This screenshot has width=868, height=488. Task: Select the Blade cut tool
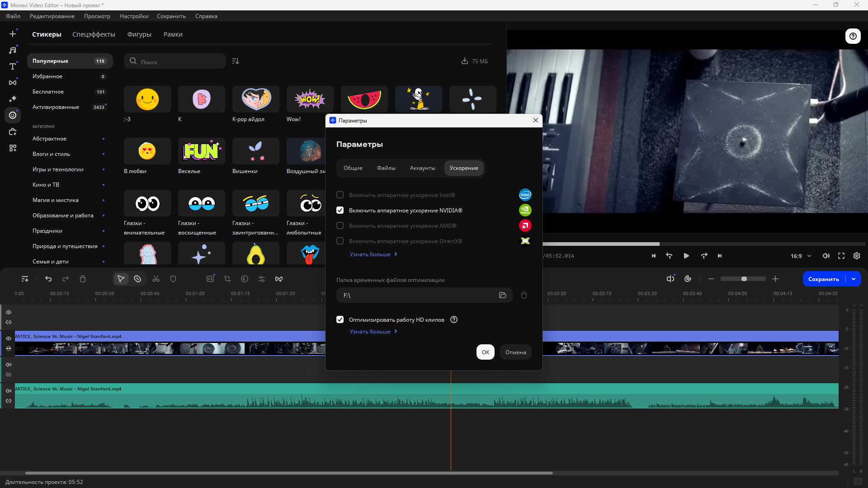[137, 279]
